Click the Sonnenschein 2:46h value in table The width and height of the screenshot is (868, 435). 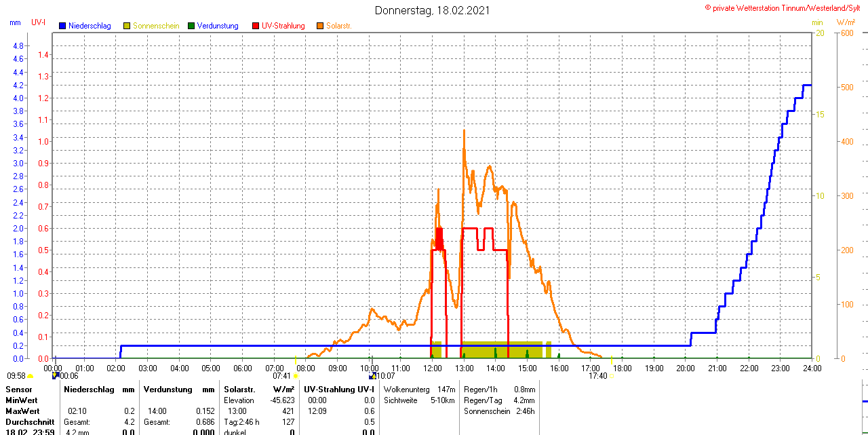[x=499, y=411]
